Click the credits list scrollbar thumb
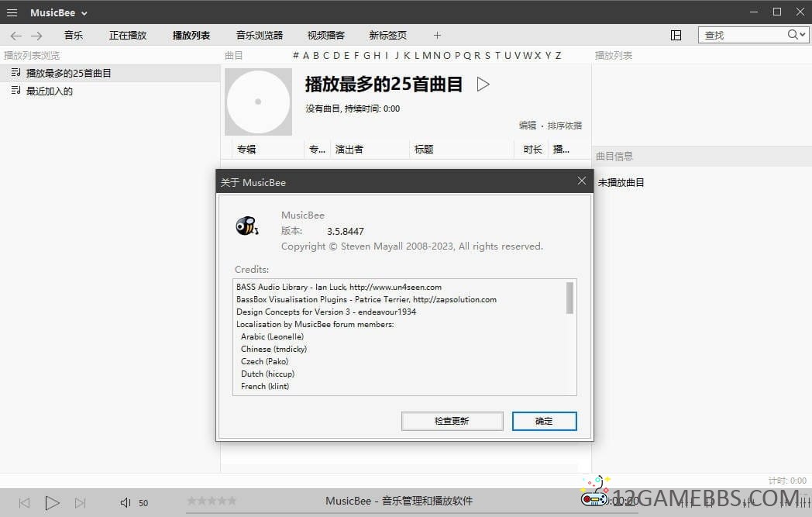 pos(569,298)
